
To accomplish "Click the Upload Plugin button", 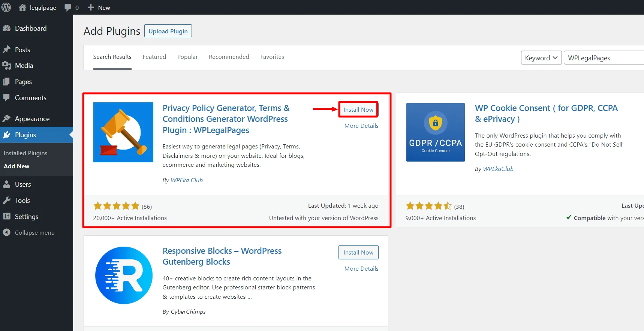I will coord(168,31).
